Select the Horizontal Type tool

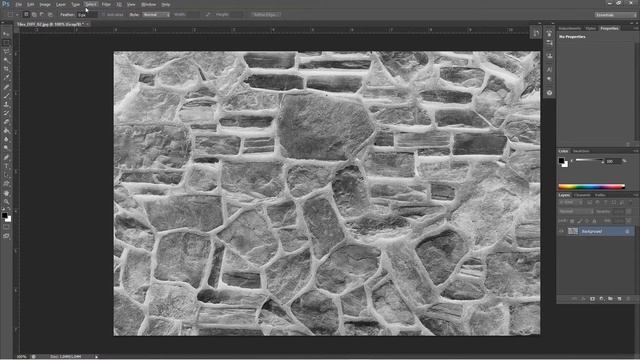6,166
